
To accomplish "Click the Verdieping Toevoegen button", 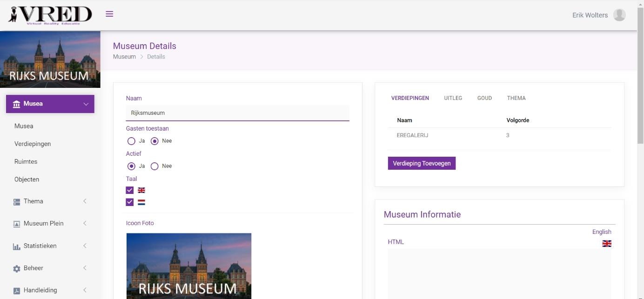I will click(422, 163).
